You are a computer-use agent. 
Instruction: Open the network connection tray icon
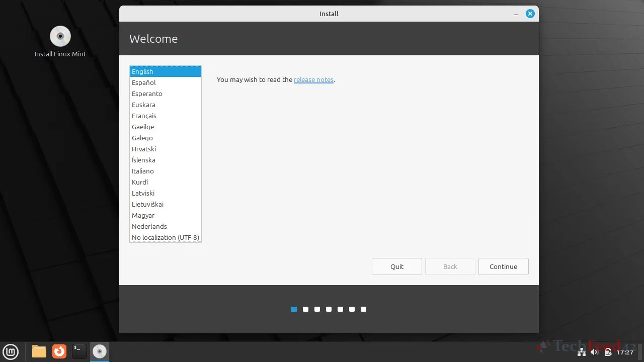coord(582,352)
